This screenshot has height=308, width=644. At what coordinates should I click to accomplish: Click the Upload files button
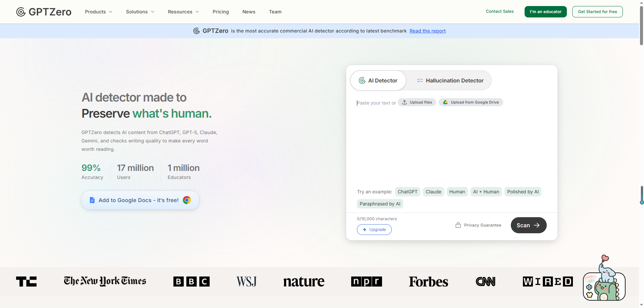417,102
